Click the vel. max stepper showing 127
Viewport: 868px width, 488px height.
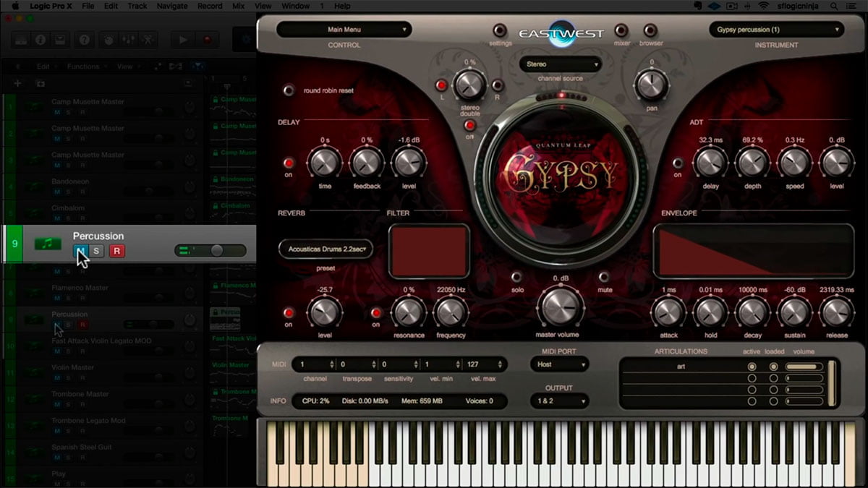coord(485,364)
